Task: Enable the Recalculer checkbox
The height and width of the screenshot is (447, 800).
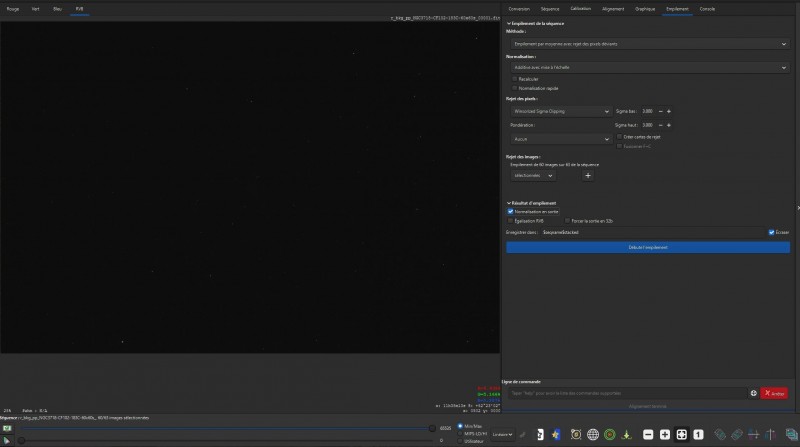Action: [x=515, y=79]
